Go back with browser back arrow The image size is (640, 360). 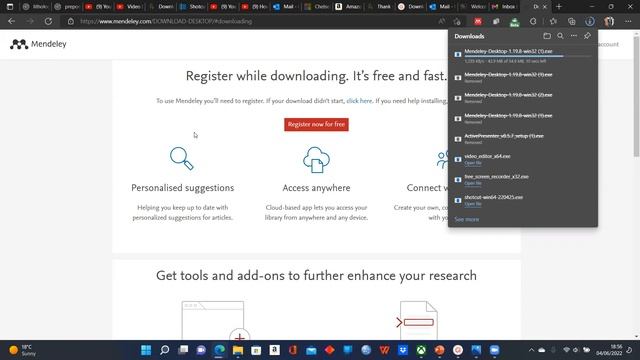[x=11, y=21]
